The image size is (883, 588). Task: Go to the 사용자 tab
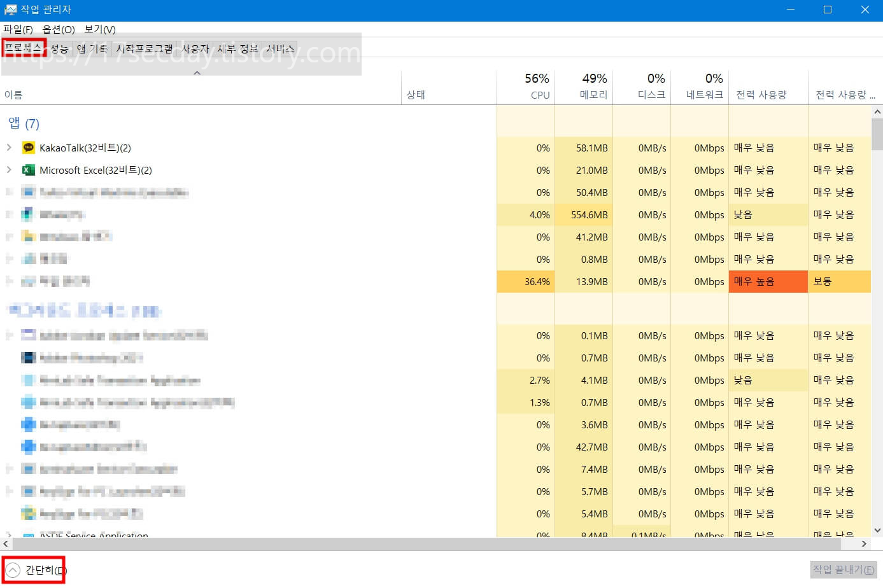[195, 48]
